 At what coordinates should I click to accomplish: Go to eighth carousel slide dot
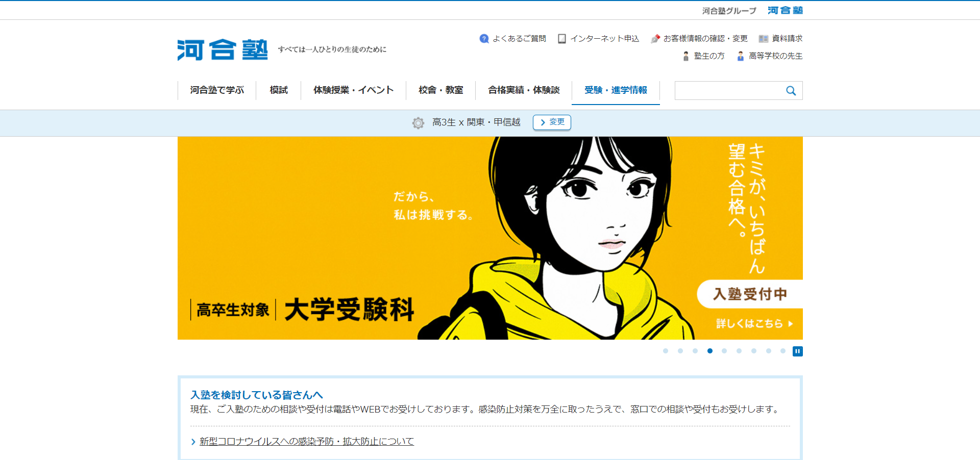point(769,351)
